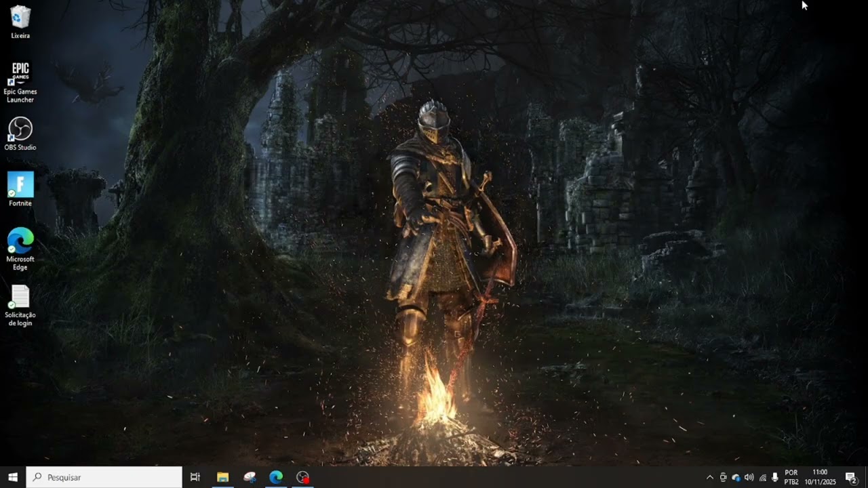Select the Lixeira recycle bin desktop icon
The image size is (868, 488).
coord(20,22)
